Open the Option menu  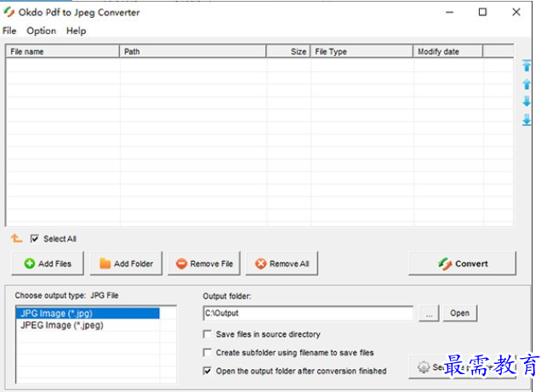41,31
